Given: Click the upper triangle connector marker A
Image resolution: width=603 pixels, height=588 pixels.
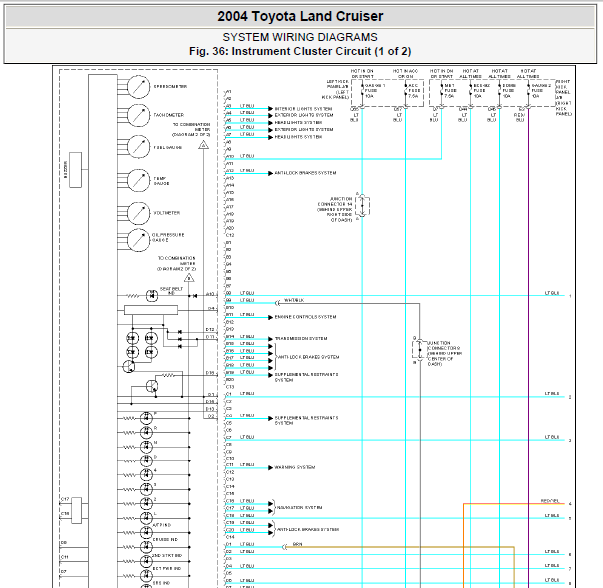Looking at the screenshot, I should (203, 145).
